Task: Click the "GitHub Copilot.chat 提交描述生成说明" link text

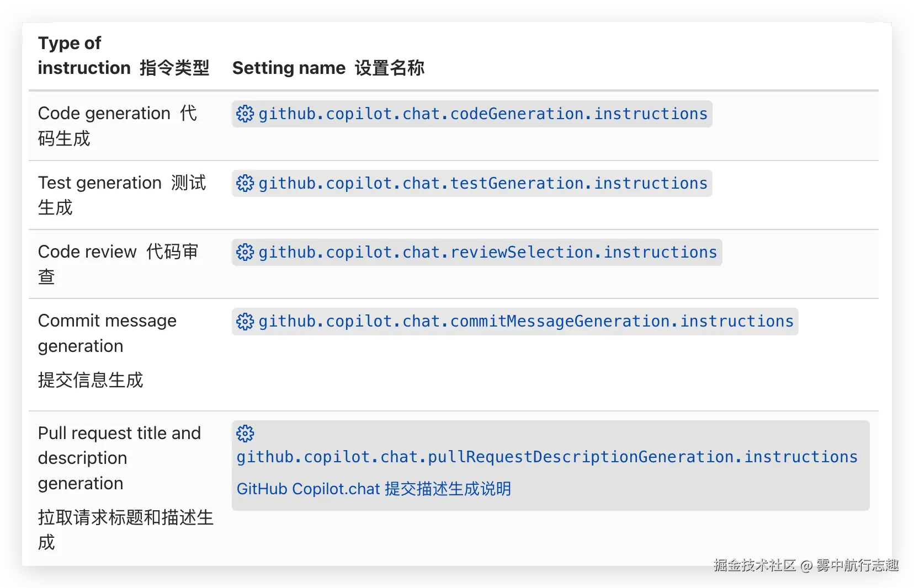Action: [374, 489]
